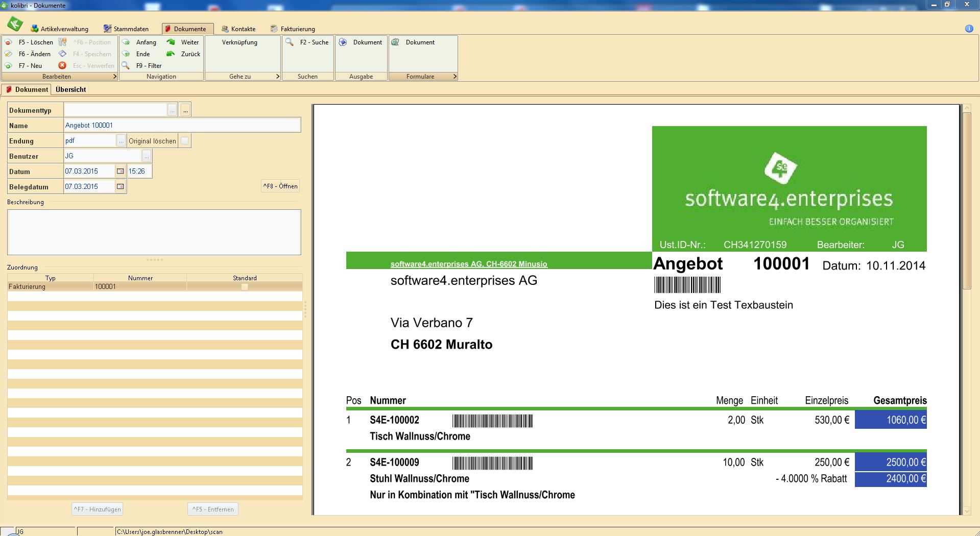Click into the Beschreibung text area
This screenshot has height=536, width=980.
[x=154, y=232]
